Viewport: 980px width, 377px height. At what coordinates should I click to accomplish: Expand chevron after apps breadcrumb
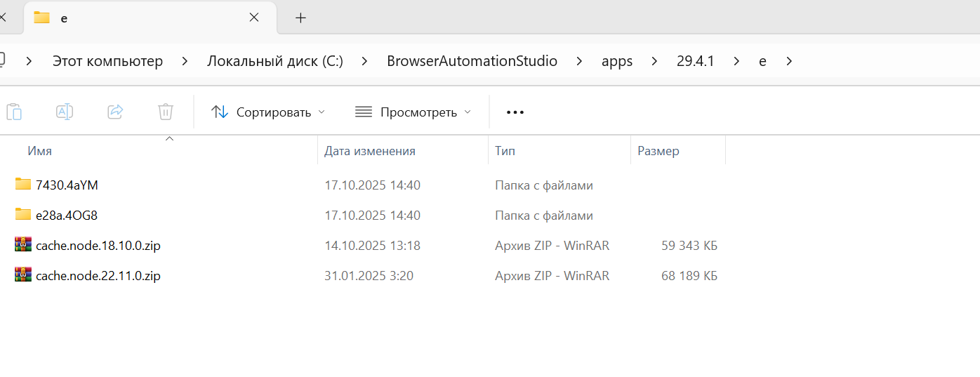(x=654, y=61)
